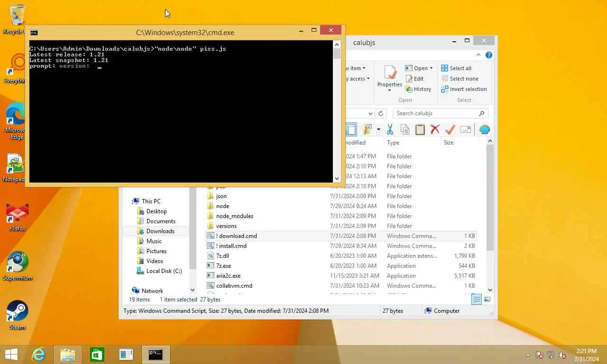Image resolution: width=607 pixels, height=364 pixels.
Task: Switch to details view icon in status bar
Action: [477, 299]
